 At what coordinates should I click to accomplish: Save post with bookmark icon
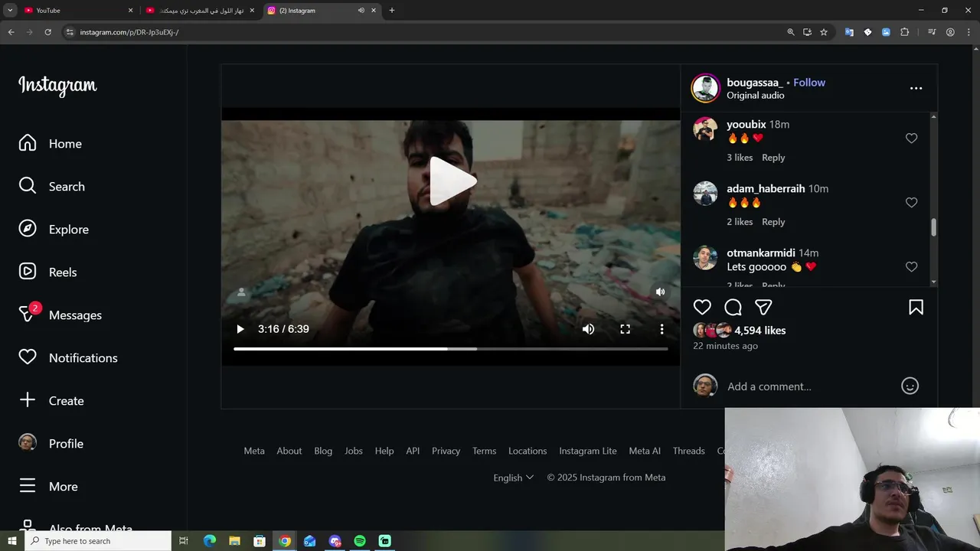[916, 307]
